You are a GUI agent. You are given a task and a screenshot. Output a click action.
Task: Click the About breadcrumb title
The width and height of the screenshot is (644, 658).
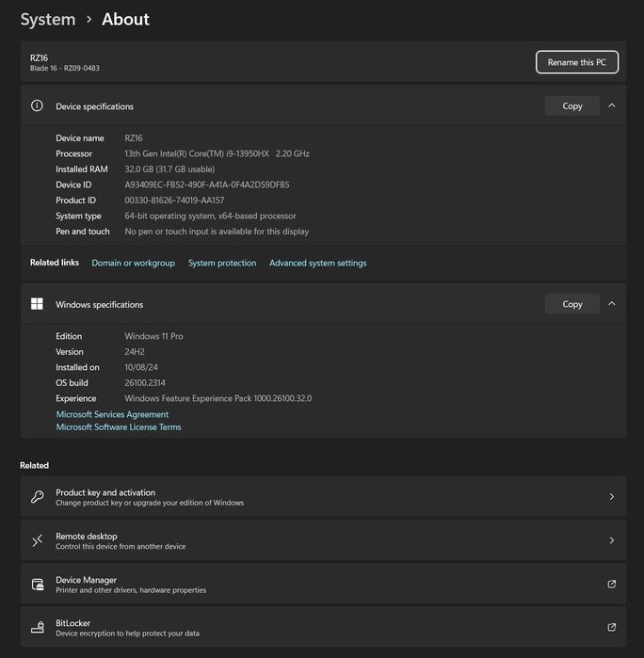click(125, 19)
